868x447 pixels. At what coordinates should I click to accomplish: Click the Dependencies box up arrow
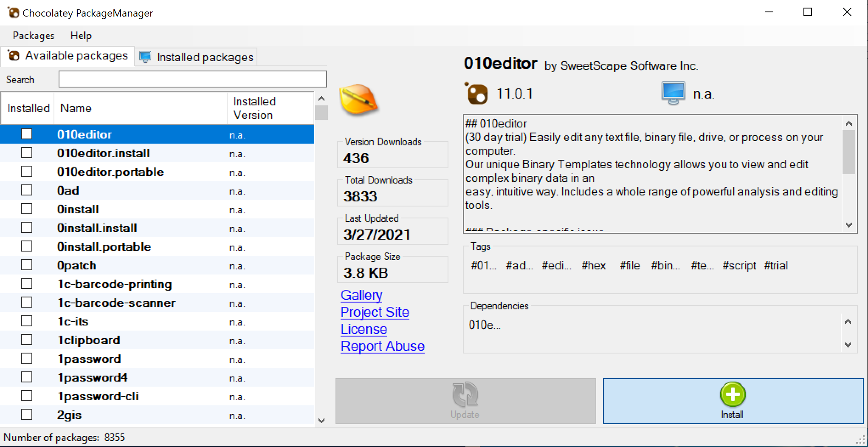click(x=848, y=321)
